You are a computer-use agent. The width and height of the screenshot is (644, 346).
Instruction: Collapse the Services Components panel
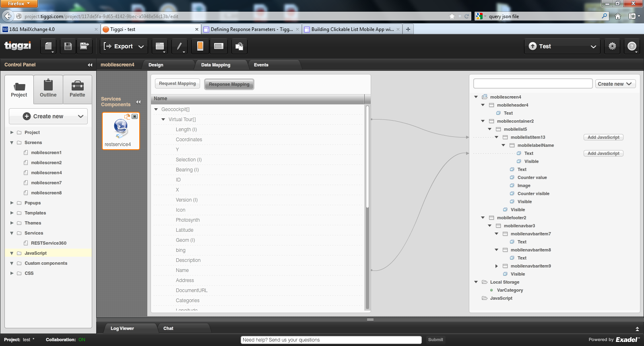pos(138,102)
